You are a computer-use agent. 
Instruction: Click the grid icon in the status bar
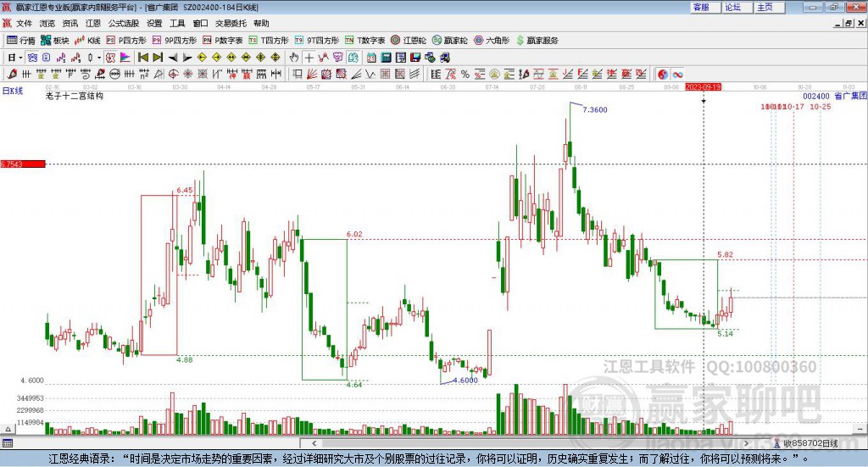point(7,443)
